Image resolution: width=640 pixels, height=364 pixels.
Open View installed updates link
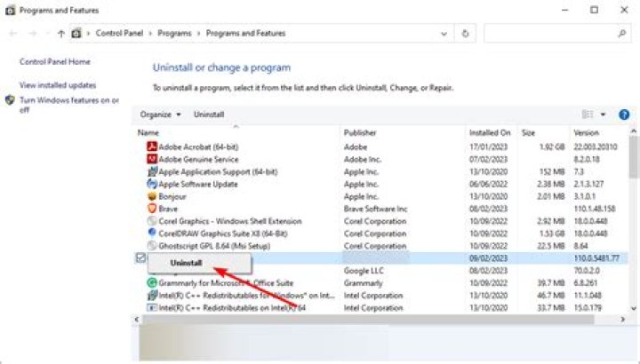[58, 85]
